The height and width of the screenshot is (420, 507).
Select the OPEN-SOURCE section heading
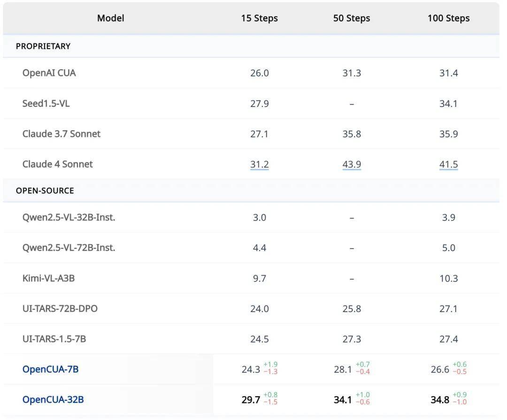pos(45,191)
